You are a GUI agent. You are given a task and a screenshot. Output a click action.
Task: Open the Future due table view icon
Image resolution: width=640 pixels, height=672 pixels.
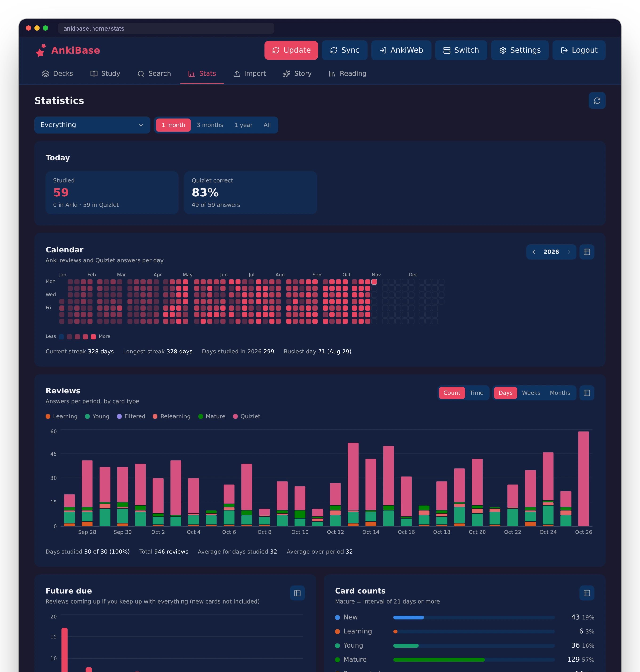[x=297, y=593]
